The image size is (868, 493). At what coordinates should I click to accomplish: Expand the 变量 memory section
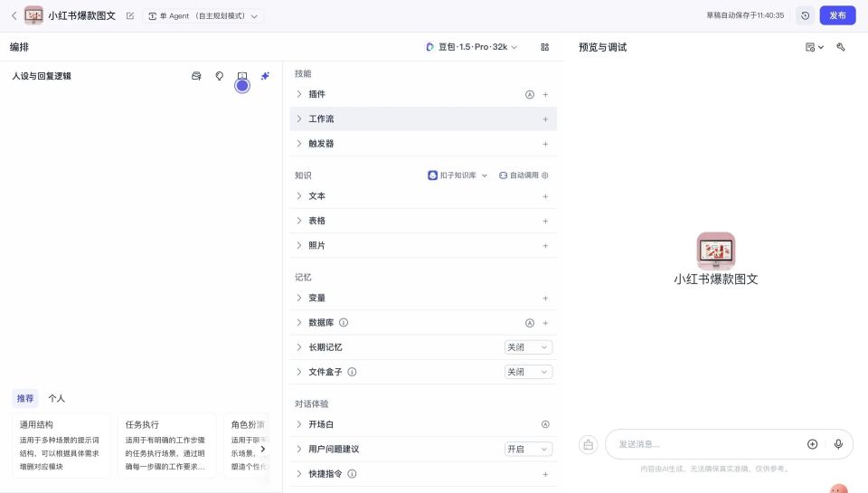coord(299,298)
